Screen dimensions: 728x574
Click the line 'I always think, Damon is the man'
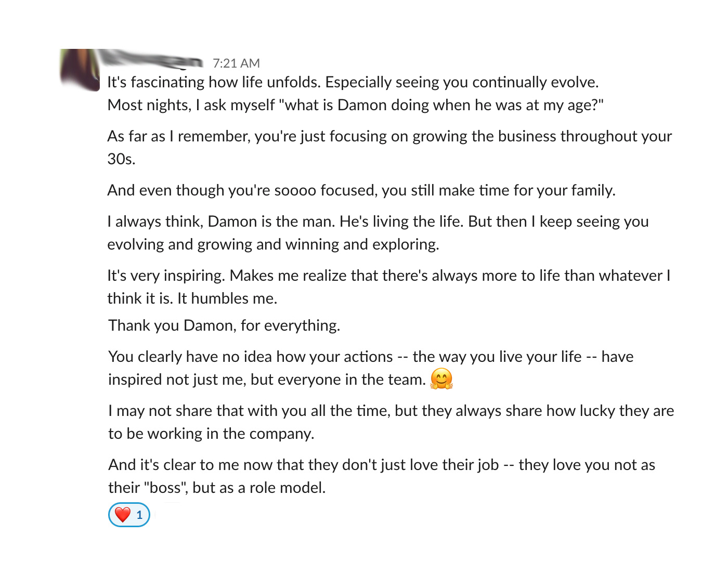tap(378, 221)
